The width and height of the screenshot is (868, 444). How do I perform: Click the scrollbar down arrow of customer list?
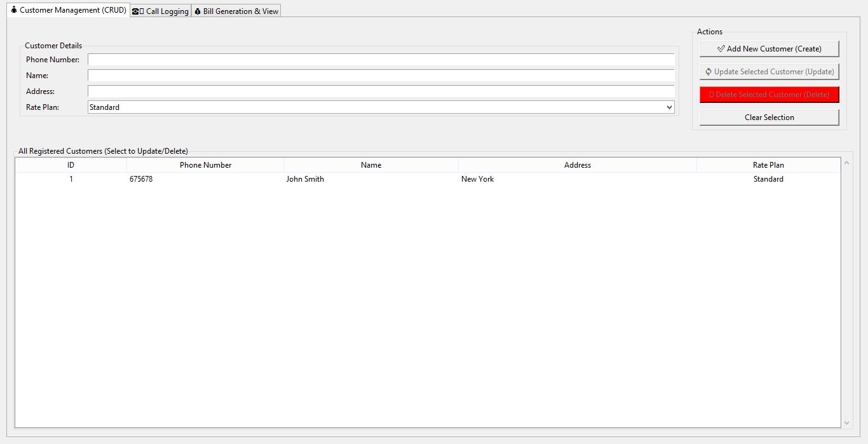pyautogui.click(x=846, y=422)
